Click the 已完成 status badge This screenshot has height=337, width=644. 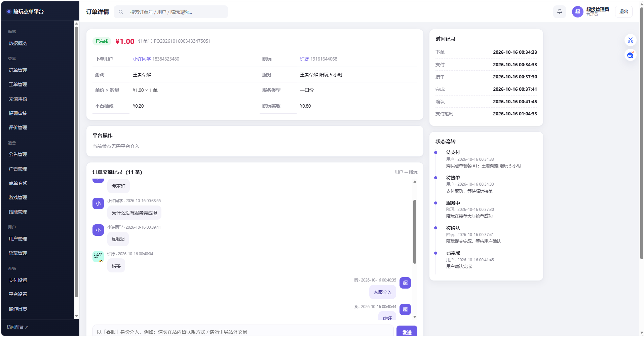tap(102, 41)
